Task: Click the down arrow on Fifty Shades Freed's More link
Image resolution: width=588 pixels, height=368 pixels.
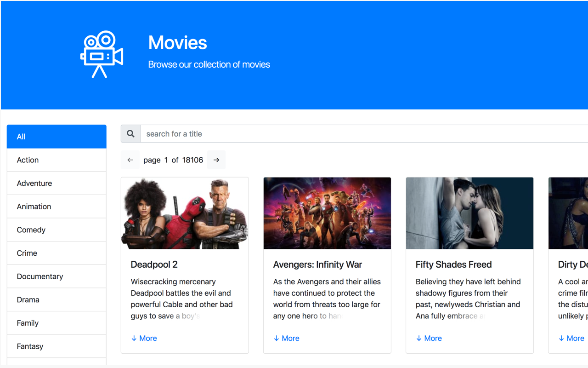Action: [418, 338]
